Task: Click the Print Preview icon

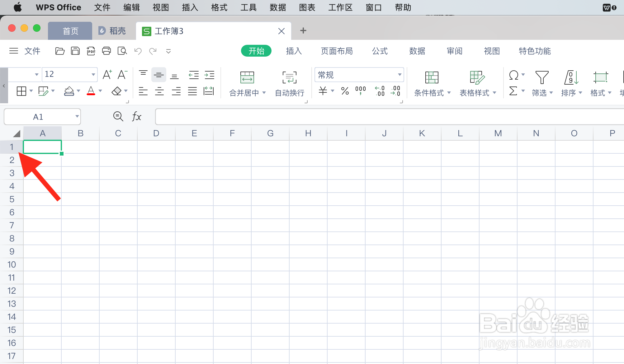Action: pyautogui.click(x=122, y=51)
